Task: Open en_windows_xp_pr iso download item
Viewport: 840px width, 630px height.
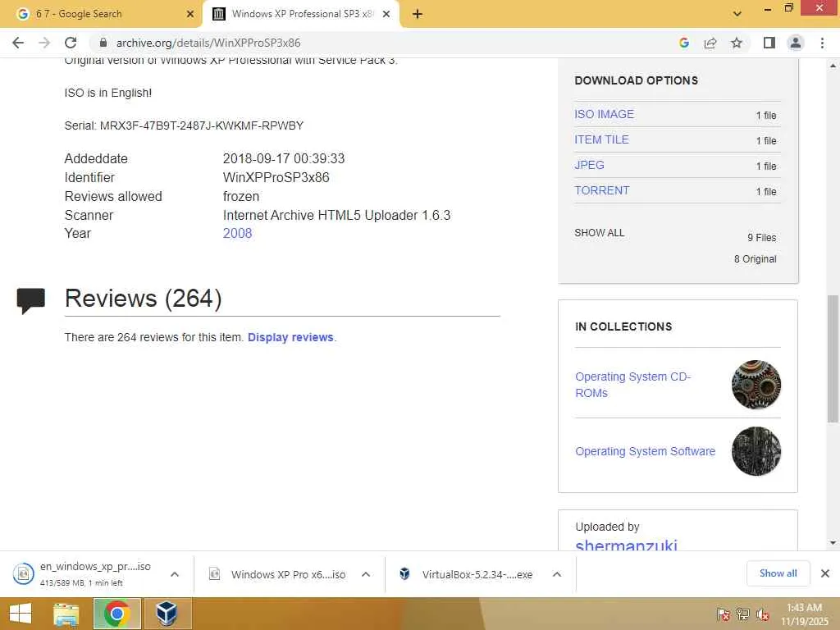Action: coord(95,573)
